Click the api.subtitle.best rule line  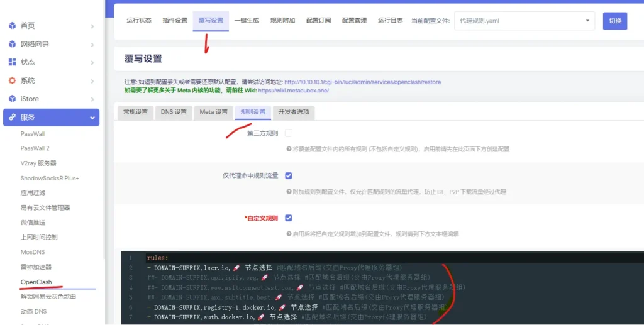point(296,297)
